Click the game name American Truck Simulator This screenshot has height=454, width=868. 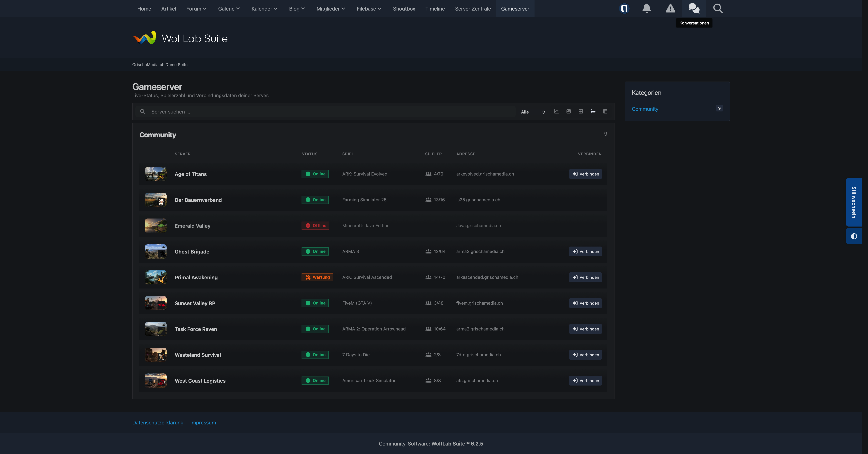pyautogui.click(x=369, y=380)
